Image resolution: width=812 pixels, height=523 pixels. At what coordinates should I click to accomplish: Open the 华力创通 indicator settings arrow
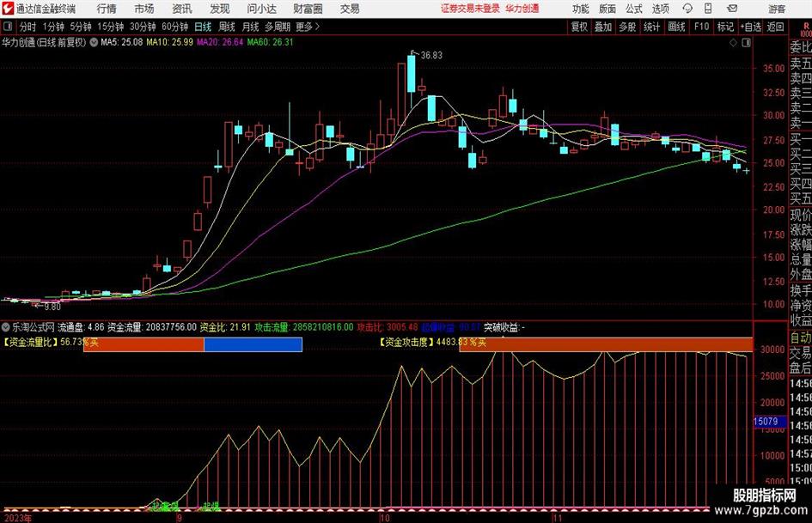click(x=94, y=42)
